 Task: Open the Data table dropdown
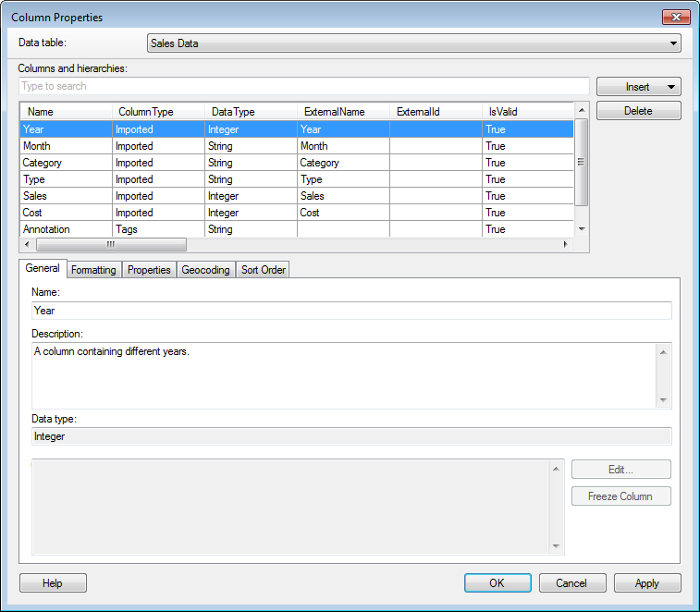point(413,43)
